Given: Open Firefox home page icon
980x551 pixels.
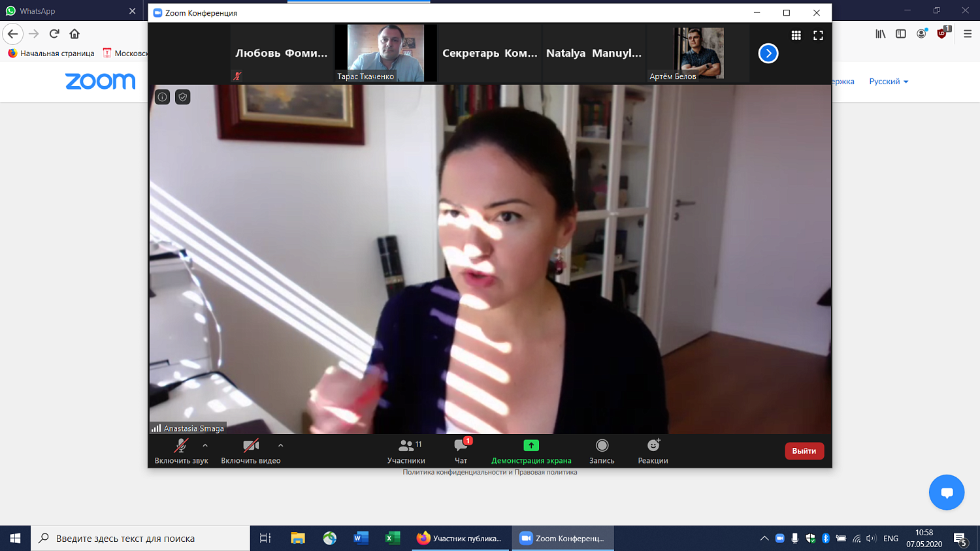Looking at the screenshot, I should point(74,34).
